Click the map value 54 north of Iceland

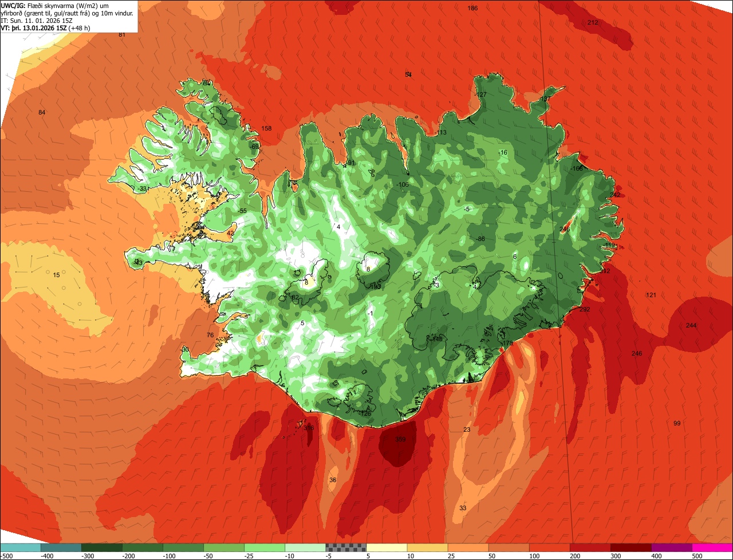408,74
